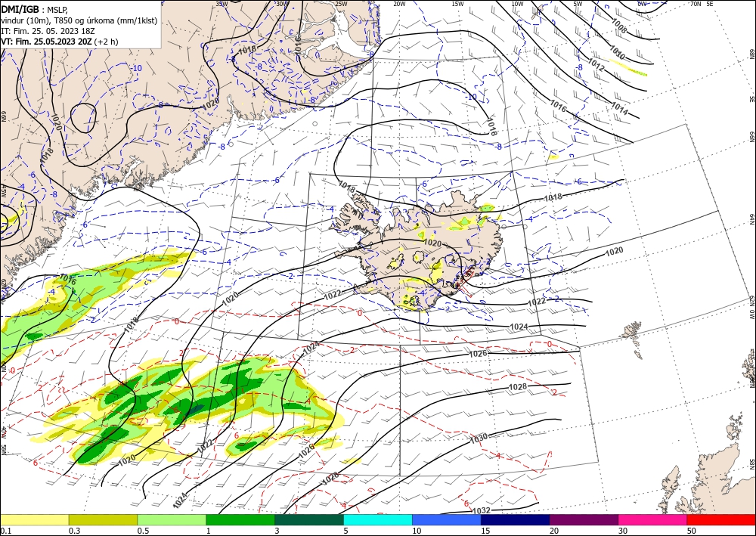The height and width of the screenshot is (536, 756).
Task: Click the '1014' isobar label
Action: 620,109
